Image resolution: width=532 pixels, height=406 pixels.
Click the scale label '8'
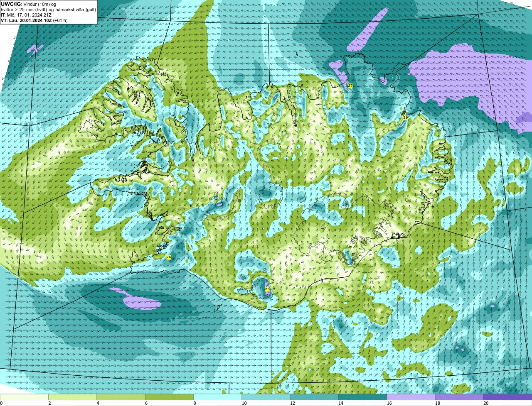coord(195,403)
